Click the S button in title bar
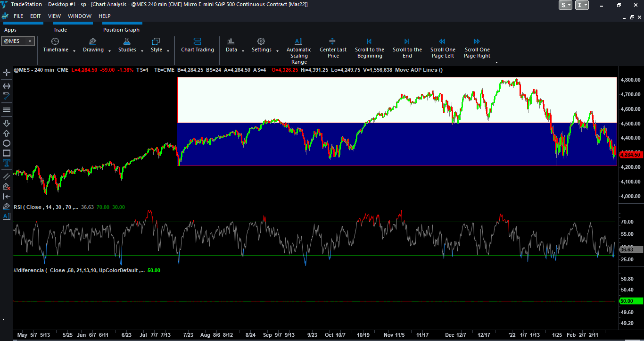644x341 pixels. pyautogui.click(x=565, y=5)
